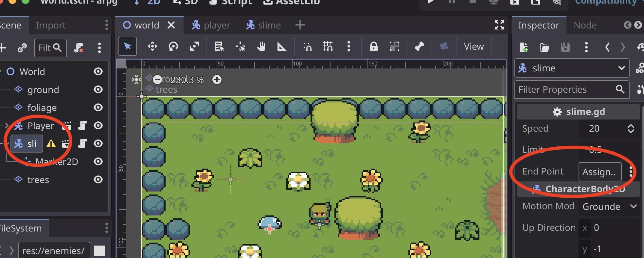
Task: Select the Move Mode tool
Action: [152, 47]
